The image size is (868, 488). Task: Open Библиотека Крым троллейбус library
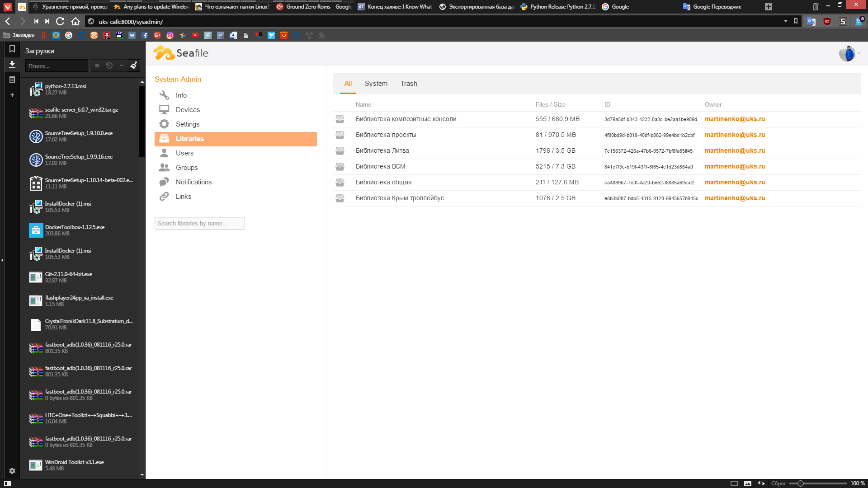tap(400, 198)
